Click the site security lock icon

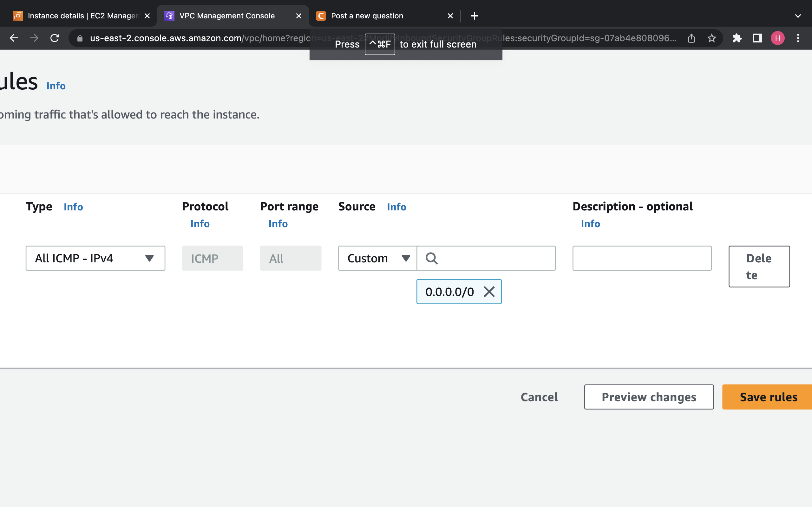(x=79, y=38)
